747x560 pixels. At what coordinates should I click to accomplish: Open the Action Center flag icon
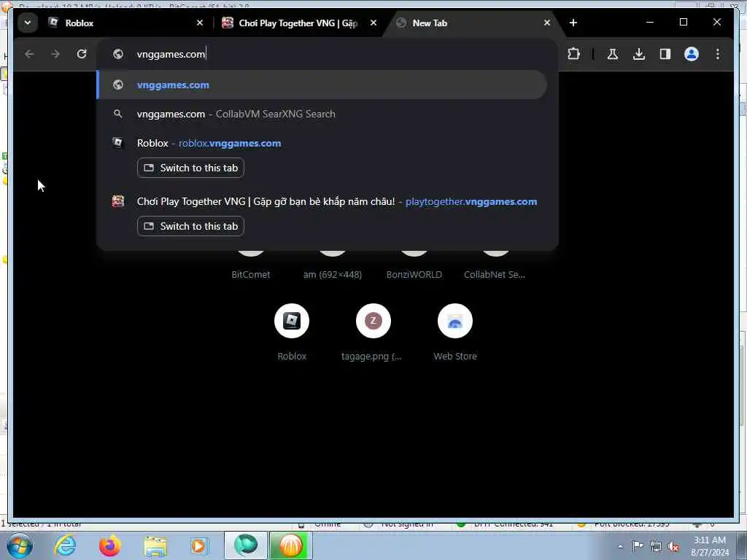pyautogui.click(x=638, y=546)
